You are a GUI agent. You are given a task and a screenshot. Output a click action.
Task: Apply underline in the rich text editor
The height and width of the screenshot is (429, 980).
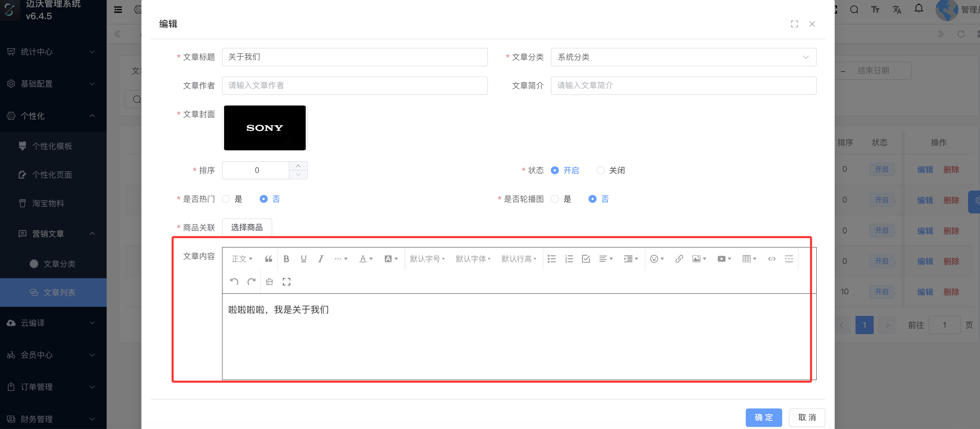click(x=303, y=259)
